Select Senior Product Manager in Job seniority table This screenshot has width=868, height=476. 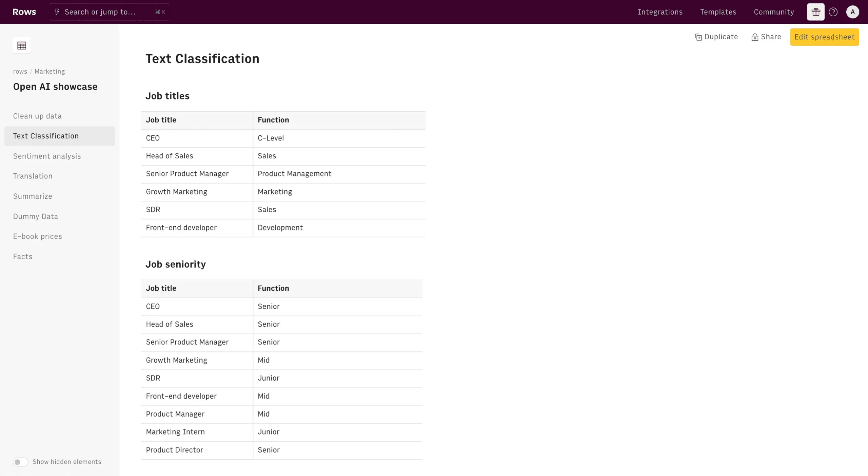(x=197, y=342)
